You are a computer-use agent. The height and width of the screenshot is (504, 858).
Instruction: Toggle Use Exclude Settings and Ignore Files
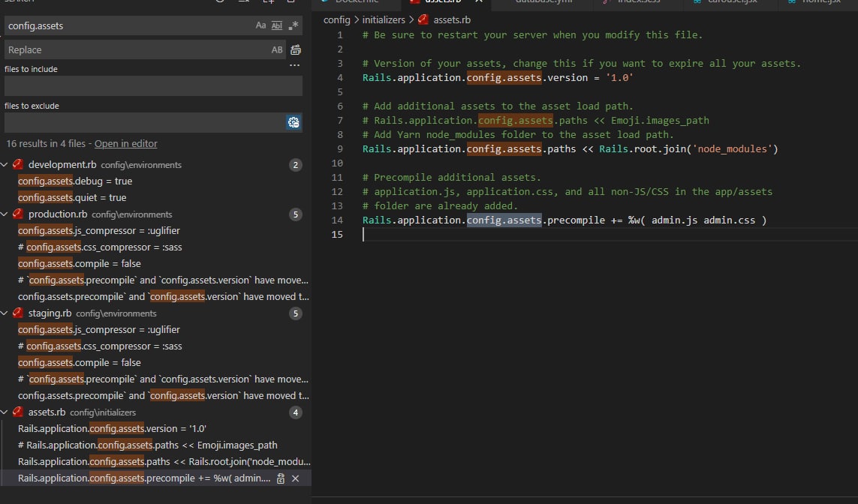coord(294,122)
